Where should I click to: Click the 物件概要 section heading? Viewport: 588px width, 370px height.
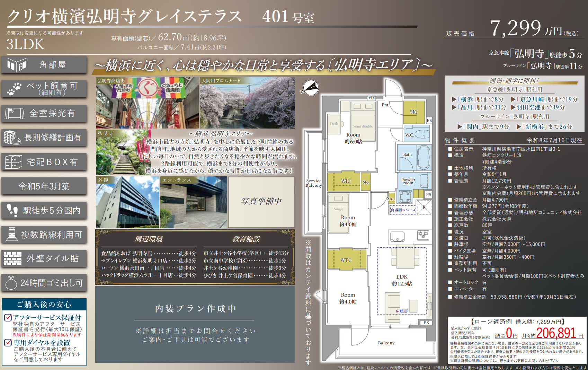coord(460,140)
